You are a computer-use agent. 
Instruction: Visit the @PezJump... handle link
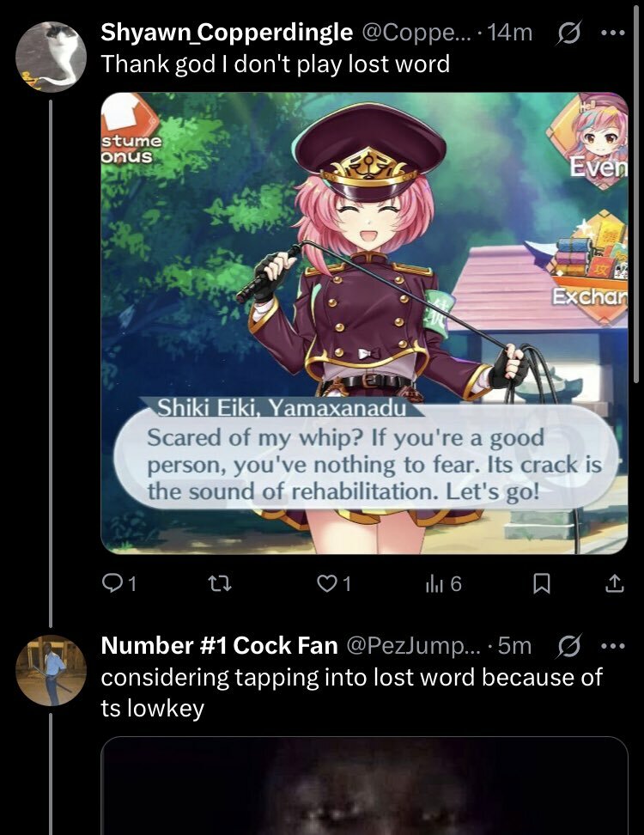414,645
